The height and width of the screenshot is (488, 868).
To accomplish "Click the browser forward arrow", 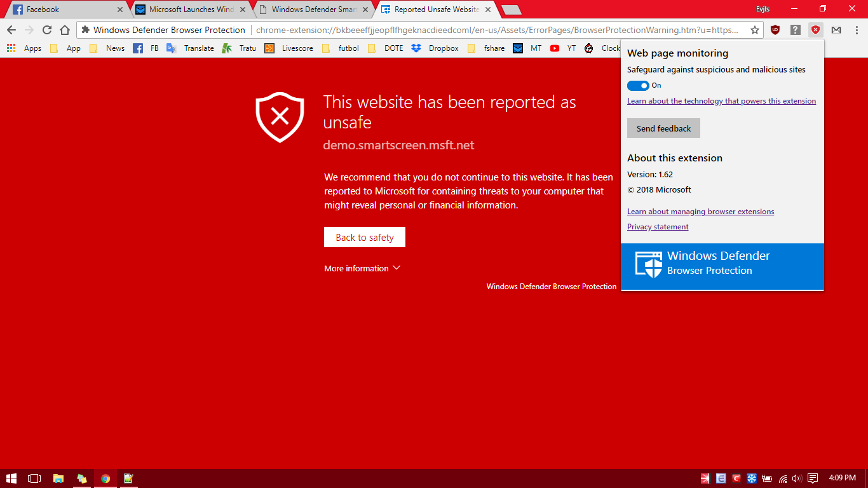I will click(29, 30).
